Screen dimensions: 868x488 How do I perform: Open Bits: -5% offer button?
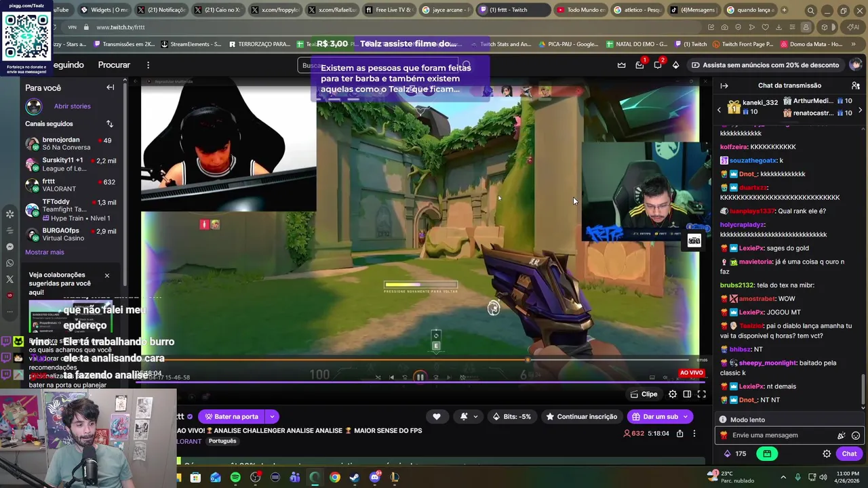tap(513, 417)
